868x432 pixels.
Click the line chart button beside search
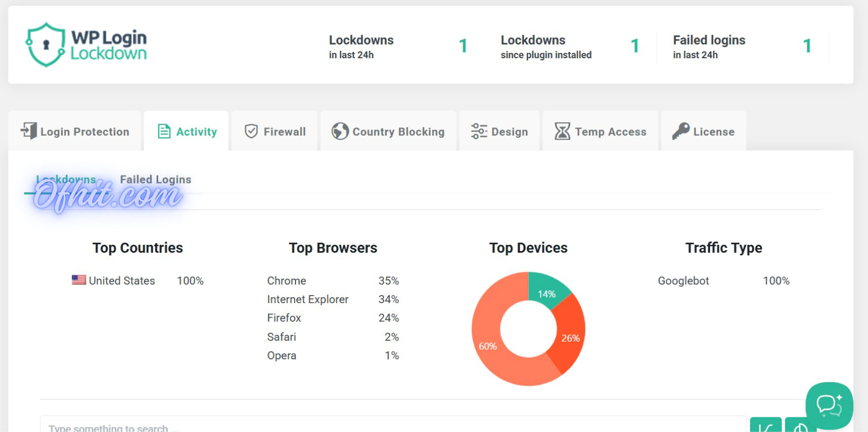765,427
